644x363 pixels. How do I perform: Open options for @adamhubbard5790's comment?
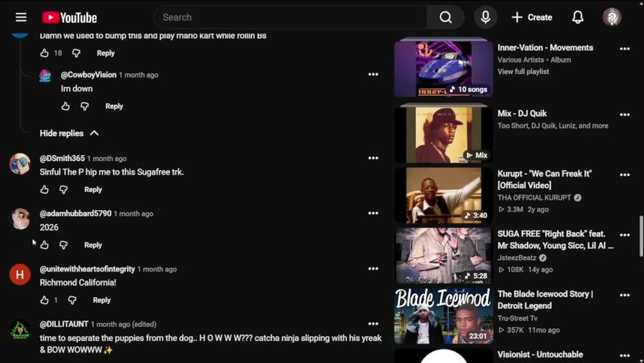pyautogui.click(x=373, y=213)
